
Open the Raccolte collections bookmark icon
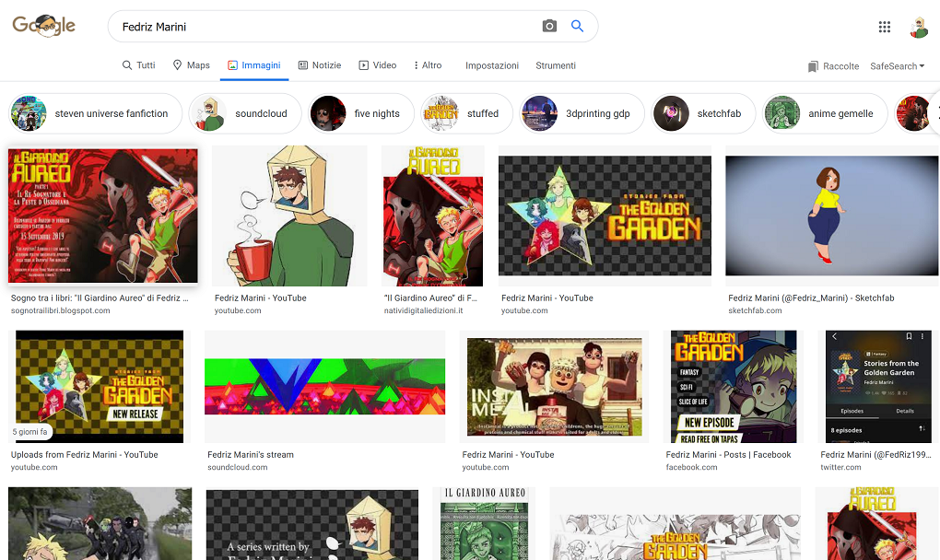[813, 66]
